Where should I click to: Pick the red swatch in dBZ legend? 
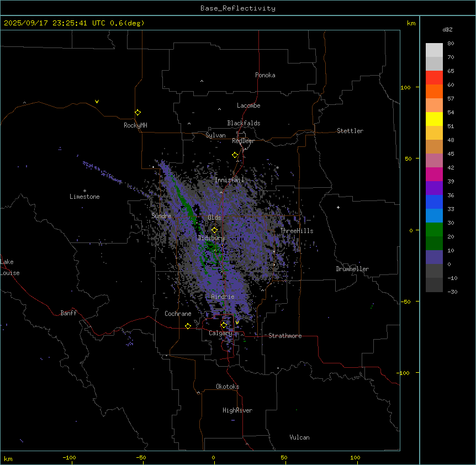click(434, 78)
